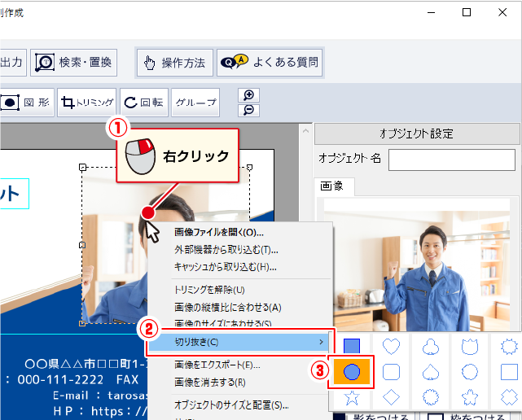This screenshot has width=522, height=420.
Task: Click the top-left selection handle of photo
Action: tap(82, 167)
